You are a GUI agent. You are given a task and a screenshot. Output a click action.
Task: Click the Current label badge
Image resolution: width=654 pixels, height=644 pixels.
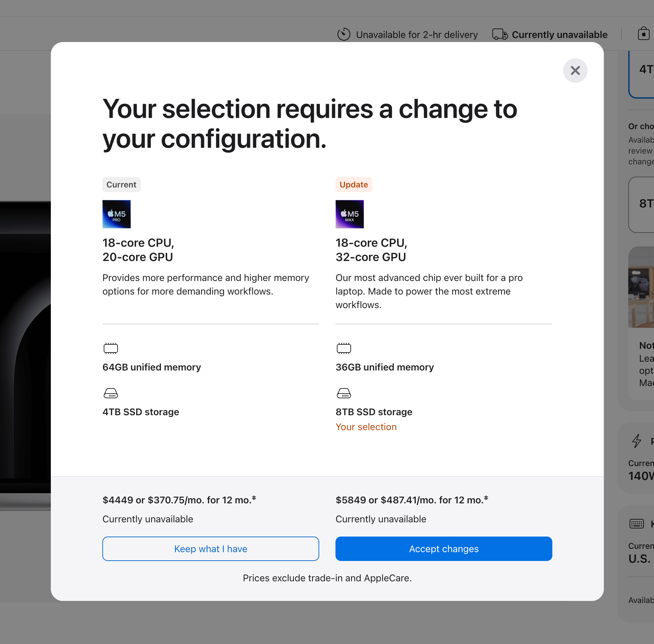121,185
